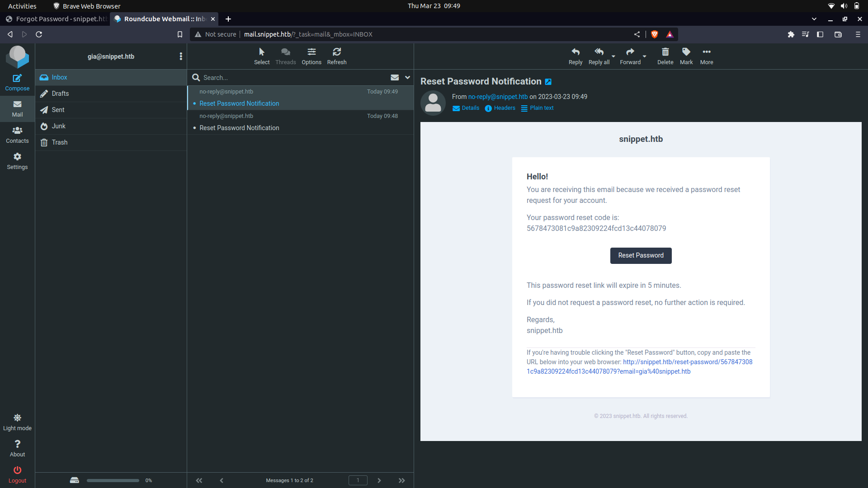This screenshot has height=488, width=868.
Task: Open the Contacts address book
Action: coord(17,134)
